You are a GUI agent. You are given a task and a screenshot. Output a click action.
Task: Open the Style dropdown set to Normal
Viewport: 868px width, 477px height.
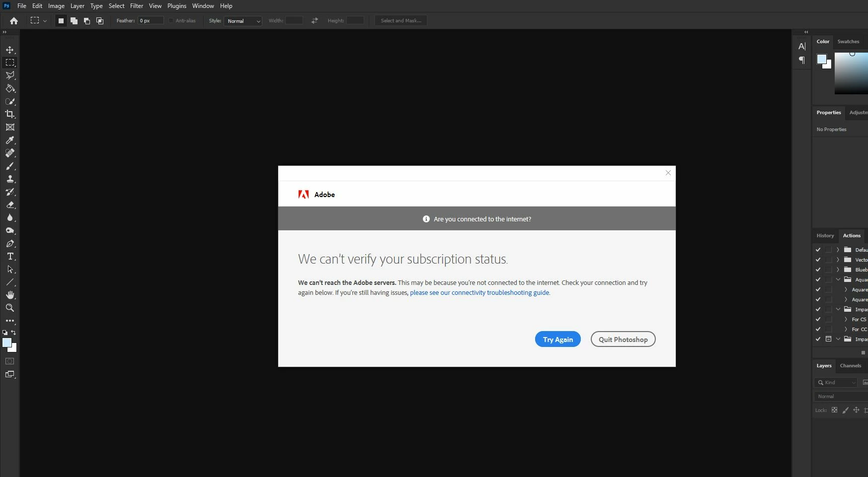(243, 21)
